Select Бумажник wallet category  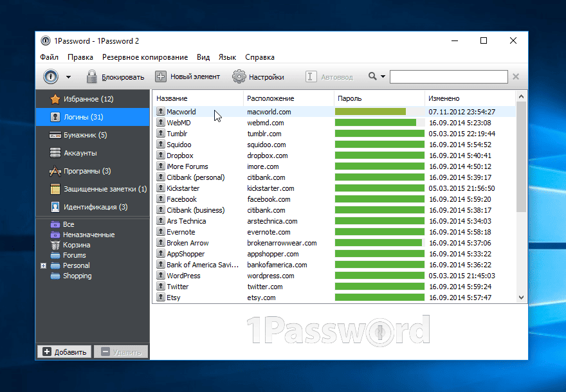93,135
